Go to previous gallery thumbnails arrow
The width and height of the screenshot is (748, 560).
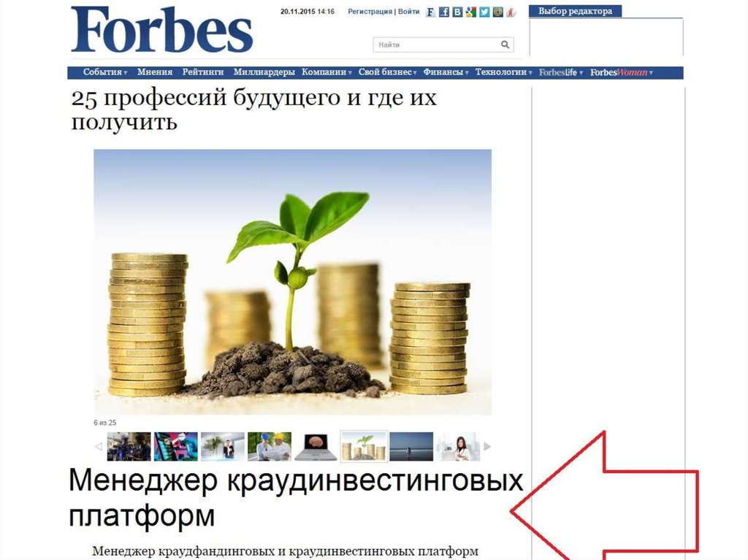(x=99, y=447)
